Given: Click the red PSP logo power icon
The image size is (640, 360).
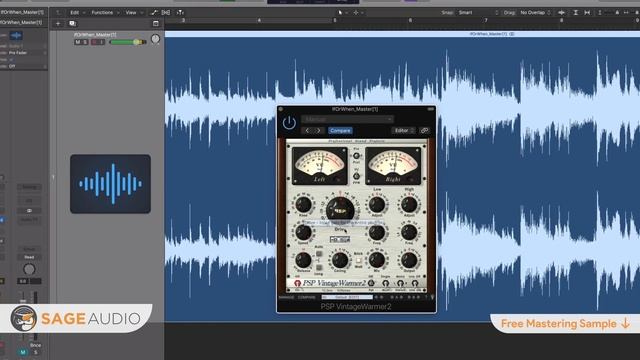Looking at the screenshot, I should (298, 283).
